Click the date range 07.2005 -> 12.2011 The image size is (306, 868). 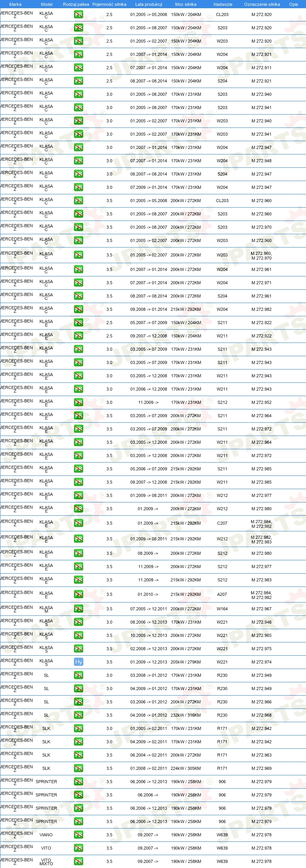pos(149,609)
